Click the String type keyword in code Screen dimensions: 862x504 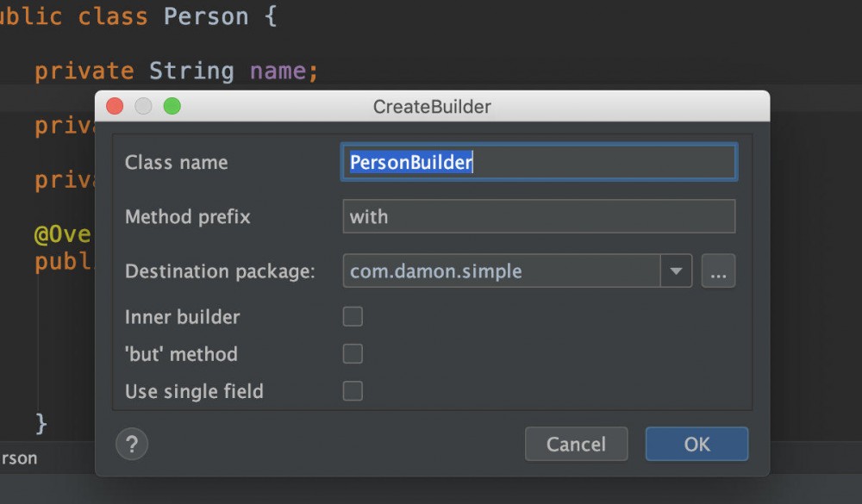[191, 71]
